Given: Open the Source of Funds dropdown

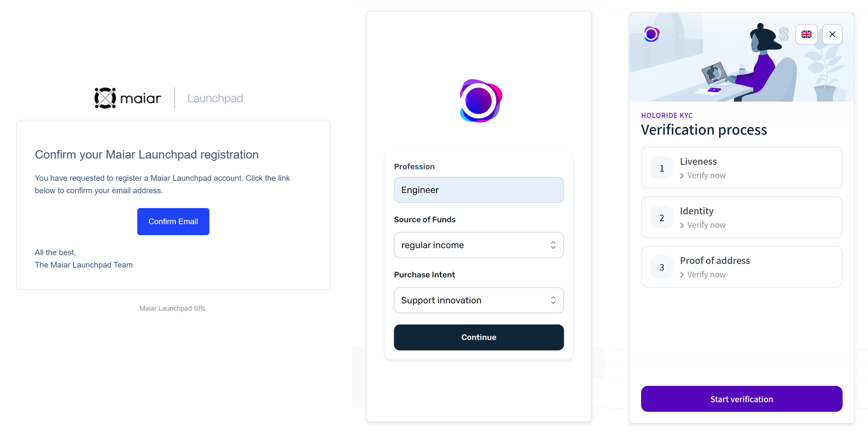Looking at the screenshot, I should click(x=479, y=245).
